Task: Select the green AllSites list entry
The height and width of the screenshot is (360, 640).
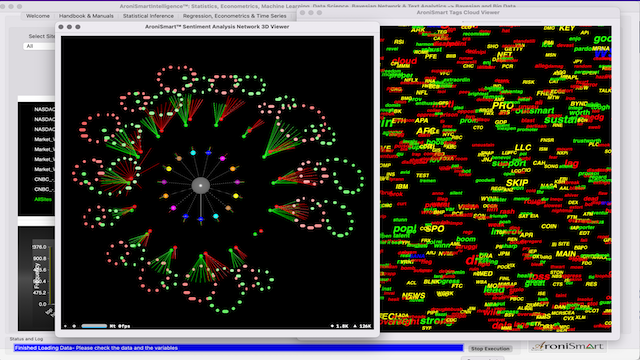Action: [x=43, y=199]
